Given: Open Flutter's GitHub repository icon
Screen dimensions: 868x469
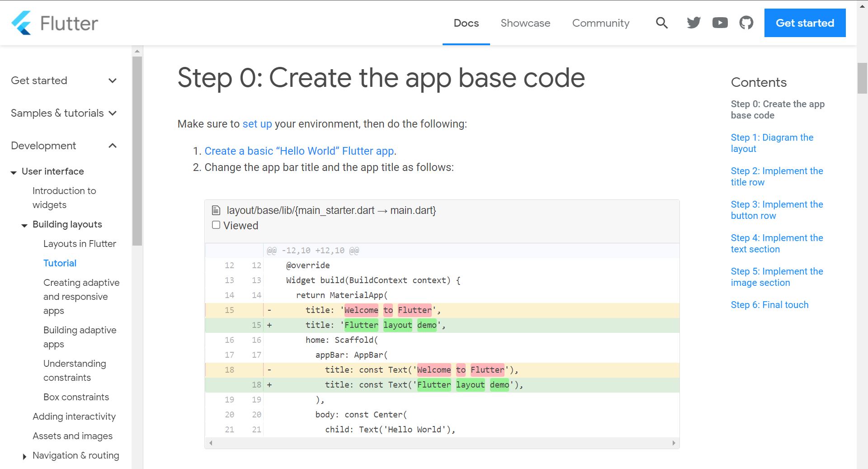Looking at the screenshot, I should [746, 22].
